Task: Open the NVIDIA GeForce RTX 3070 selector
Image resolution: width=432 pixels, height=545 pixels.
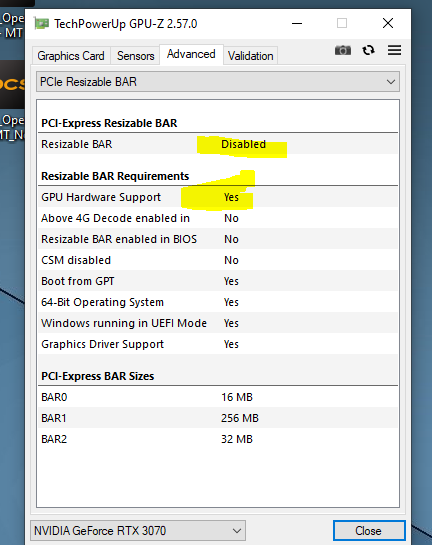Action: point(138,531)
